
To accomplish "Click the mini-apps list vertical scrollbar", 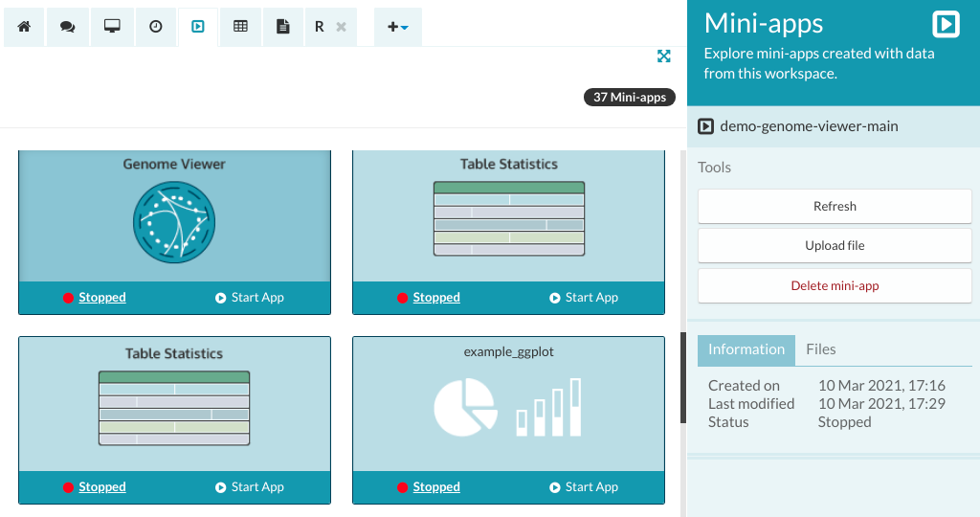I will click(683, 377).
